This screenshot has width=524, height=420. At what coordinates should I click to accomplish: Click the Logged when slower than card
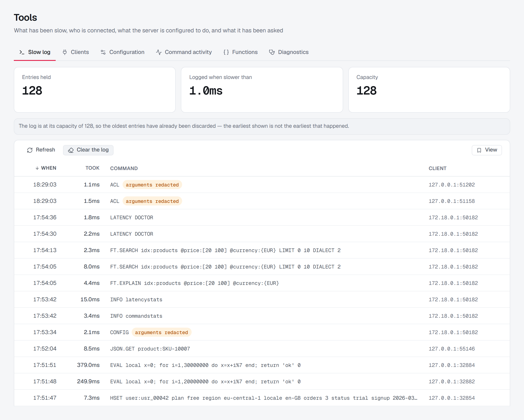coord(262,90)
